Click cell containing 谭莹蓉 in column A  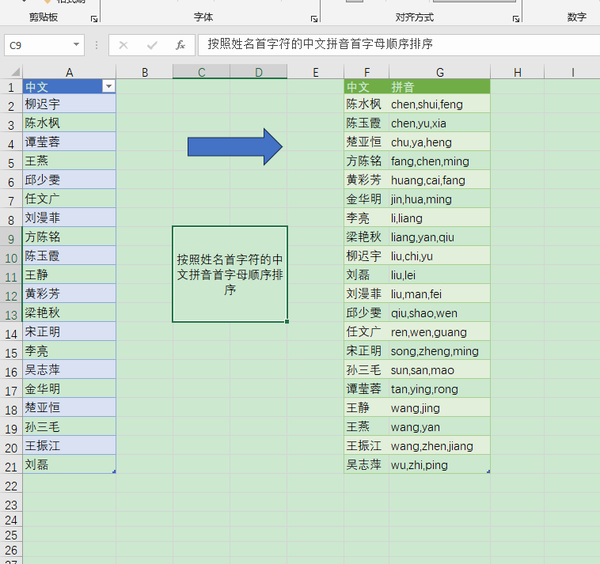click(x=69, y=142)
